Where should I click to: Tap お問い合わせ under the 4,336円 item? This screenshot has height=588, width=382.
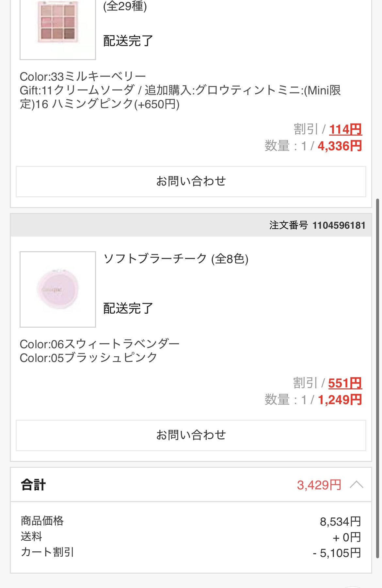(191, 181)
